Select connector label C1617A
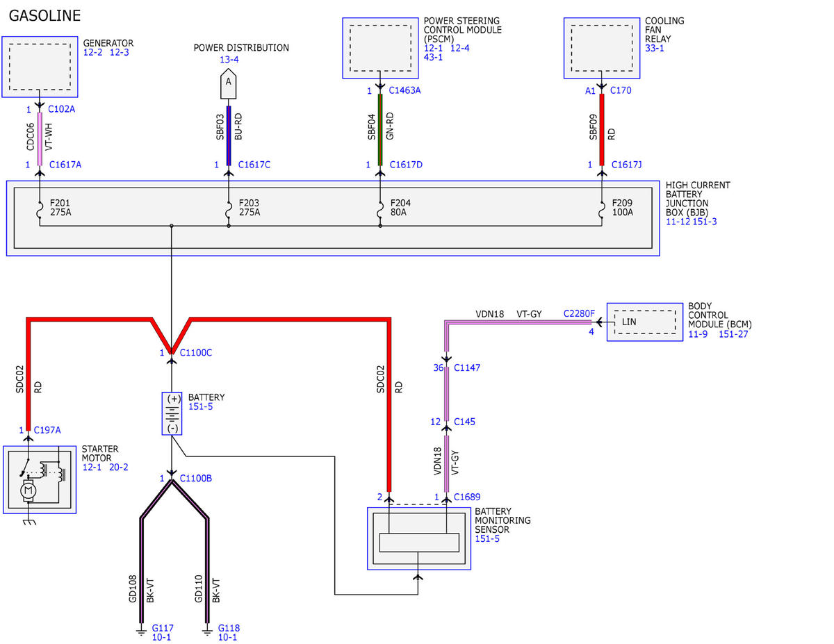This screenshot has width=834, height=644. [66, 165]
